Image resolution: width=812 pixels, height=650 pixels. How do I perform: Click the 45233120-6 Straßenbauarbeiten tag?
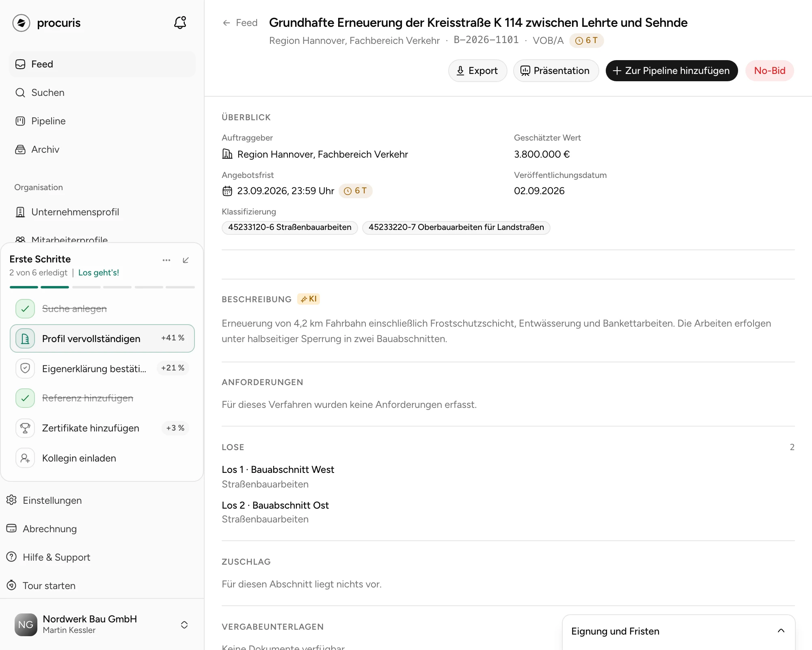289,227
